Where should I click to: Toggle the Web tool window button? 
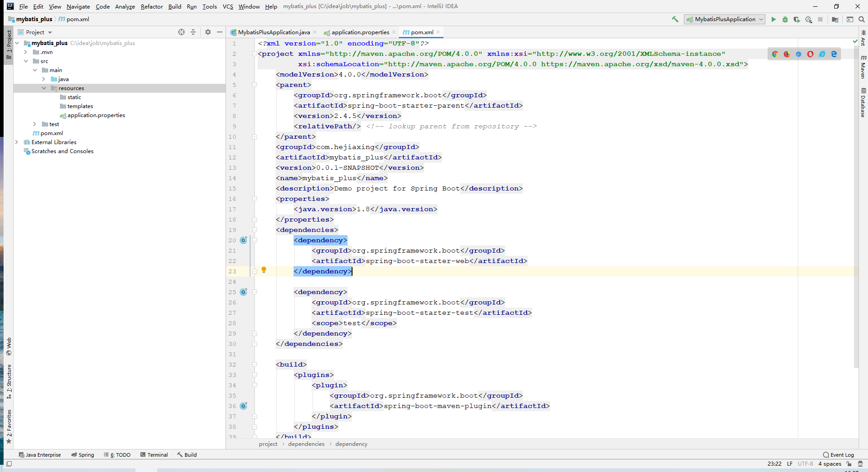(9, 347)
